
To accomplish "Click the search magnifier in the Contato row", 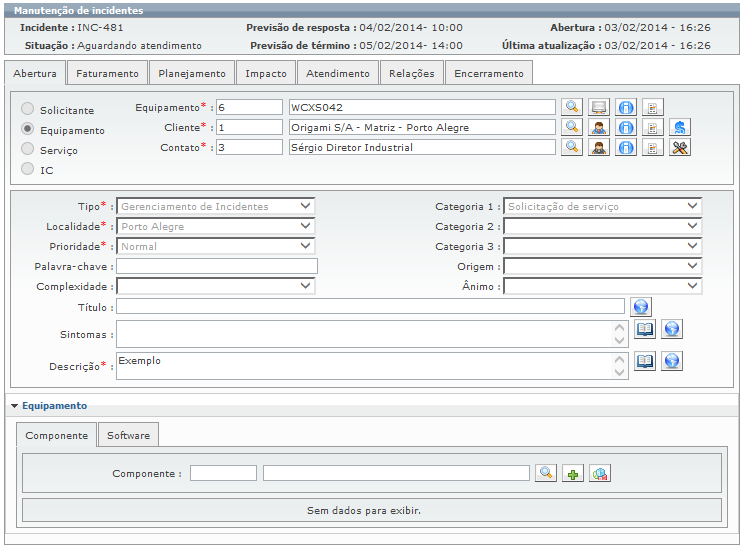I will pos(572,148).
